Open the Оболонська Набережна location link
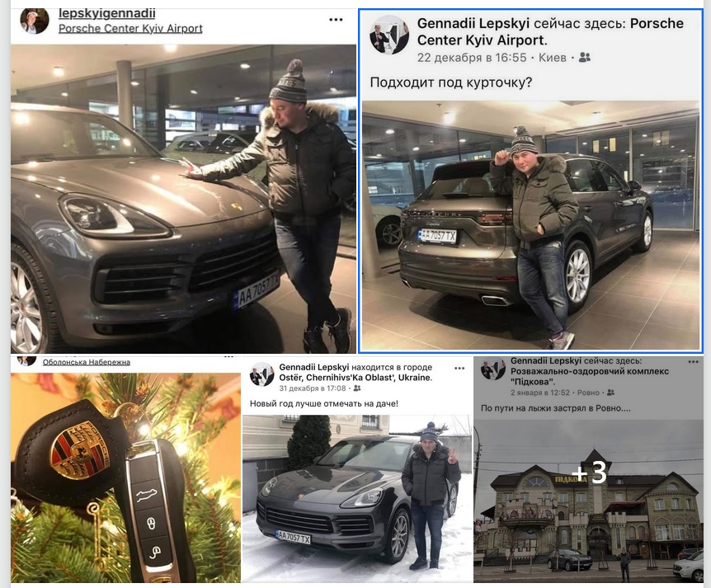The height and width of the screenshot is (588, 711). click(87, 362)
